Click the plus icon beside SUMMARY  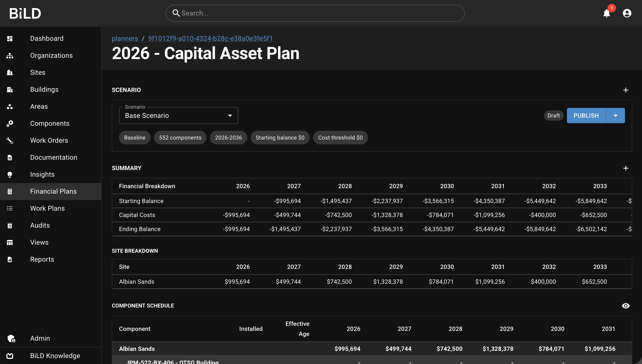click(x=625, y=168)
